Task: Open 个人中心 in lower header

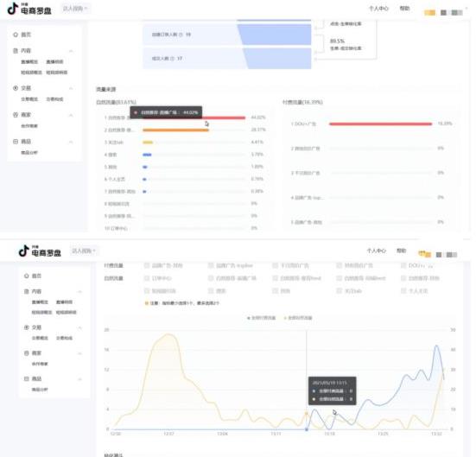Action: click(377, 251)
